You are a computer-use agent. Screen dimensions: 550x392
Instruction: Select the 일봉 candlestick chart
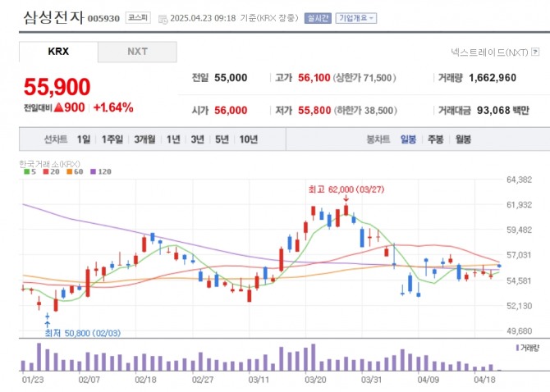coord(408,139)
